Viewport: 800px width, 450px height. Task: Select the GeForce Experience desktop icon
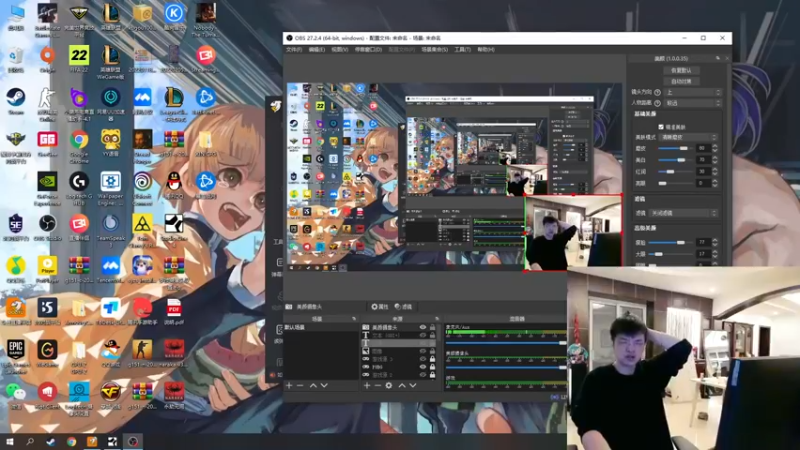[47, 188]
